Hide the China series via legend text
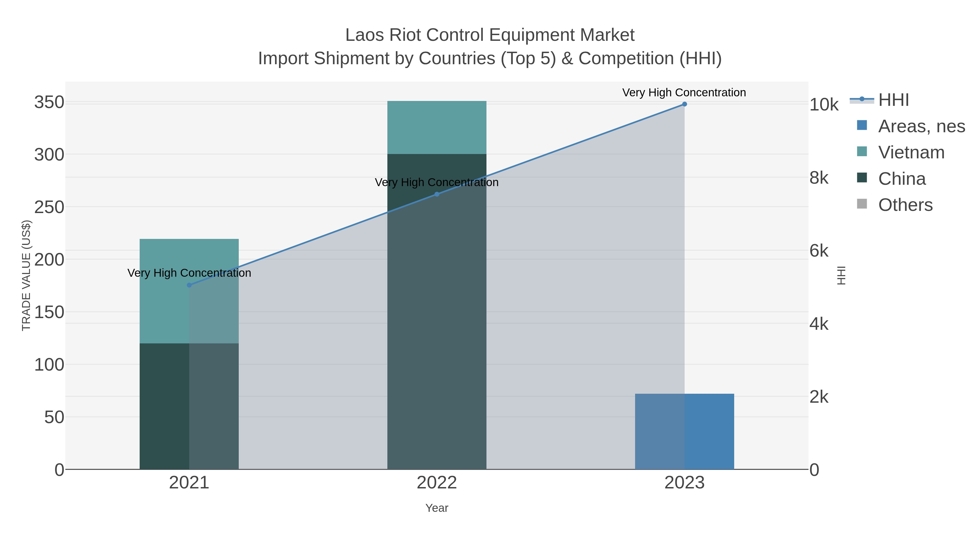Screen dimensions: 980x551 pos(902,179)
